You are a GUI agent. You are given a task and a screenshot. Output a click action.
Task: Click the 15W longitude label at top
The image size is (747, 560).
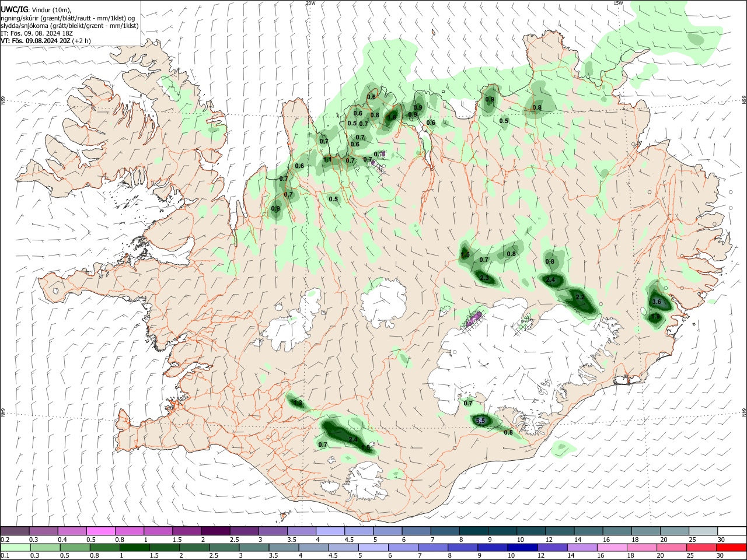pyautogui.click(x=617, y=3)
